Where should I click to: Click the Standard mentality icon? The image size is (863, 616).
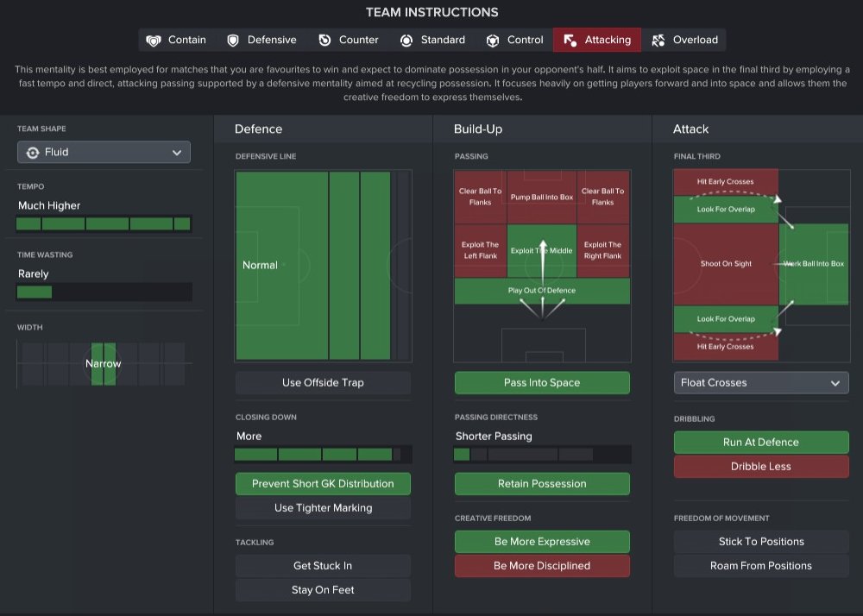coord(406,41)
